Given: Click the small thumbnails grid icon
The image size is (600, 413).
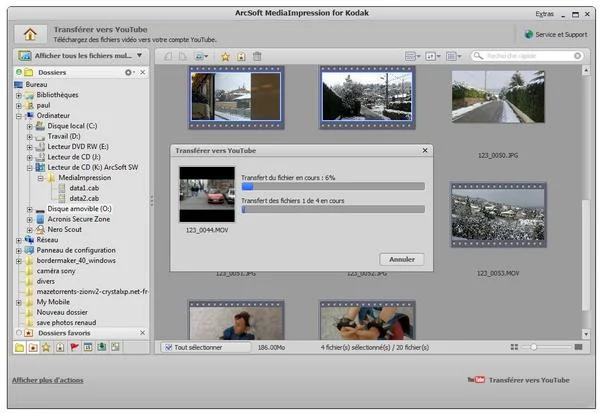Looking at the screenshot, I should (514, 347).
